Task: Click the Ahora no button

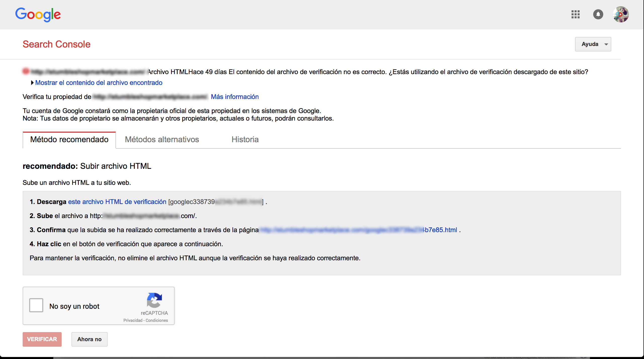Action: pyautogui.click(x=89, y=339)
